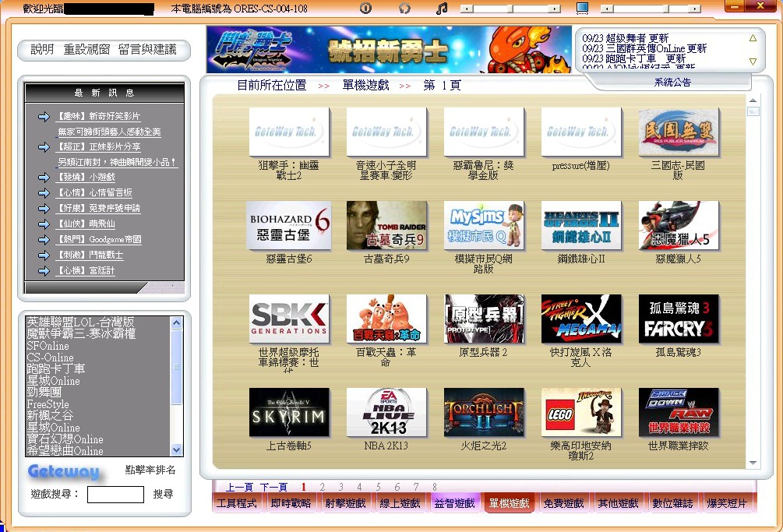Click the game list scrollbar up arrow
Image resolution: width=783 pixels, height=532 pixels.
tap(176, 323)
